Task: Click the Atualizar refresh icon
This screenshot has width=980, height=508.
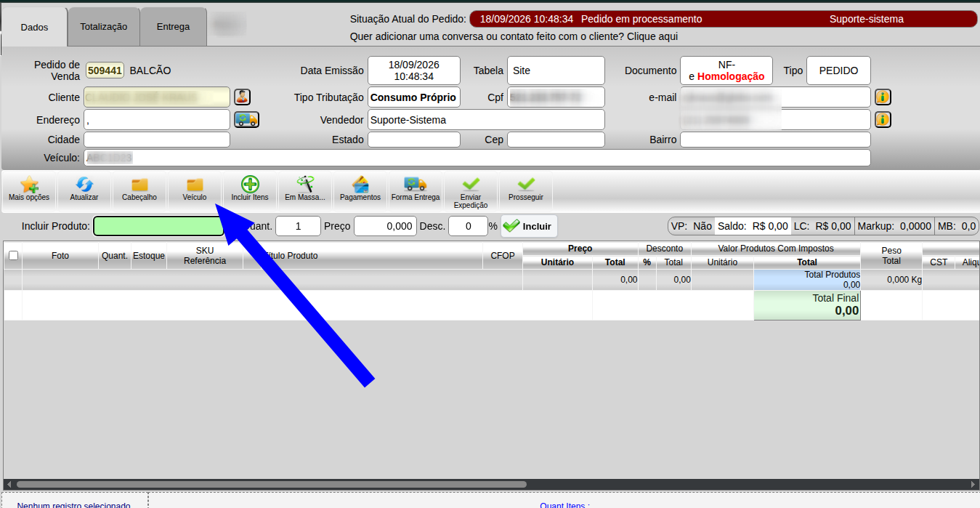Action: click(84, 190)
